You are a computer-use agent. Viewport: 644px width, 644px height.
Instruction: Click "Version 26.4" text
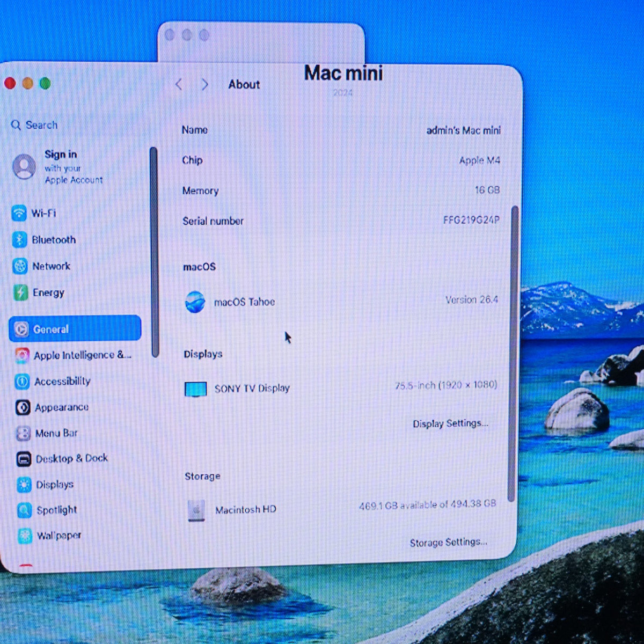click(472, 300)
